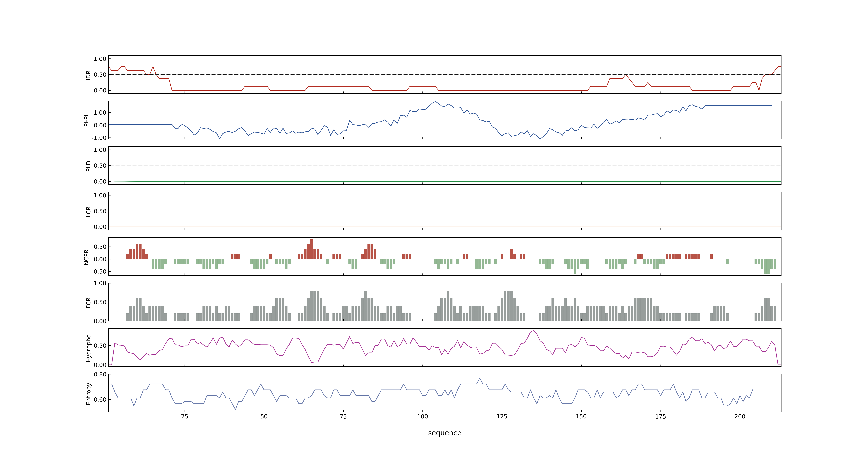Click x-axis tick label 25
This screenshot has height=463, width=868.
coord(185,416)
